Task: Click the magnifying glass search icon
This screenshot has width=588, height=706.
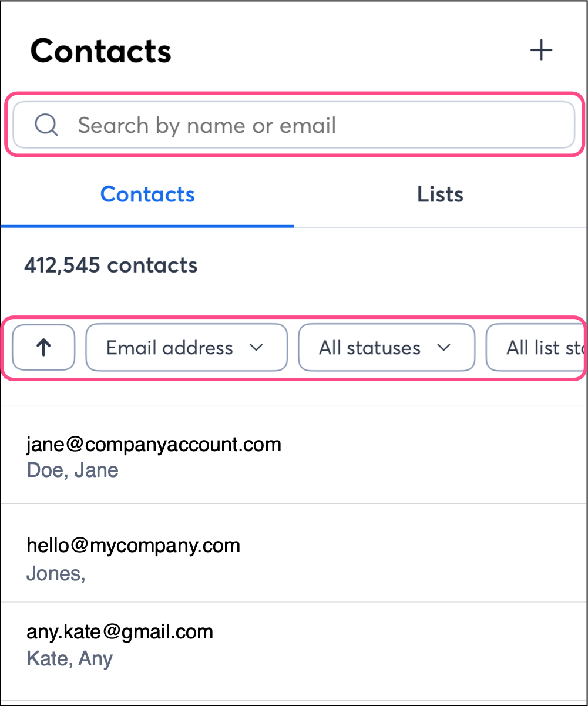Action: tap(46, 125)
